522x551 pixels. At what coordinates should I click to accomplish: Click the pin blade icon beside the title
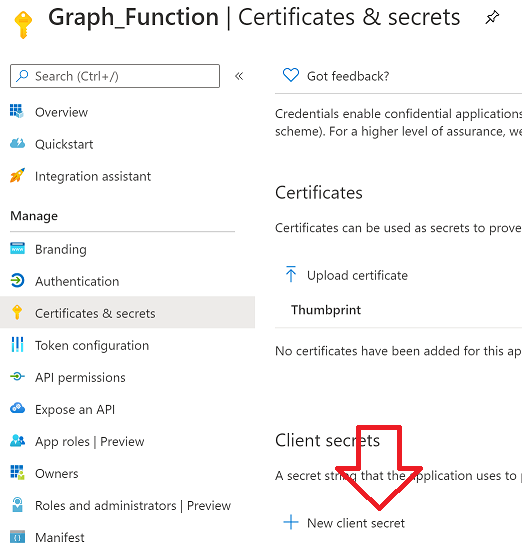coord(492,17)
